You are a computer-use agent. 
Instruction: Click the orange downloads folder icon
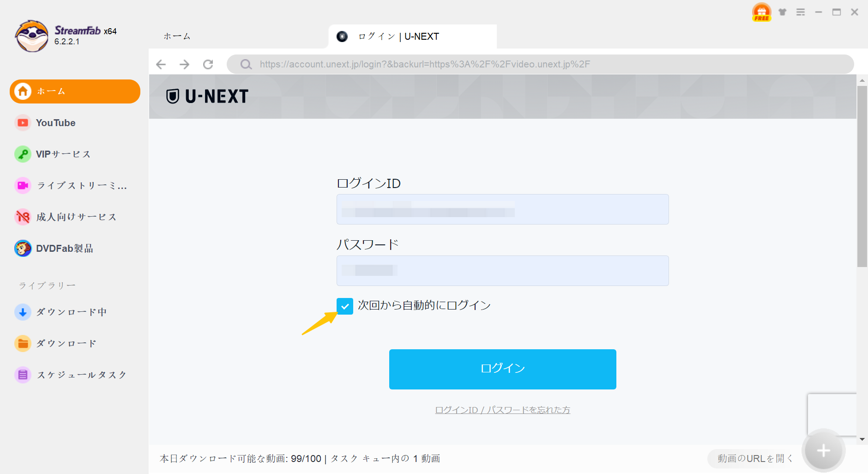click(23, 344)
